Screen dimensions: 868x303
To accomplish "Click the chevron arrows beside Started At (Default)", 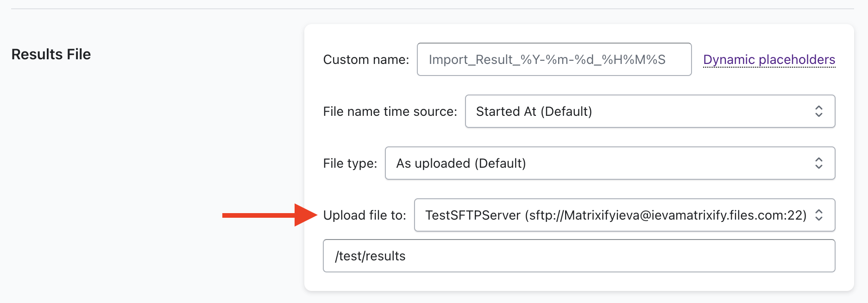I will pyautogui.click(x=818, y=112).
